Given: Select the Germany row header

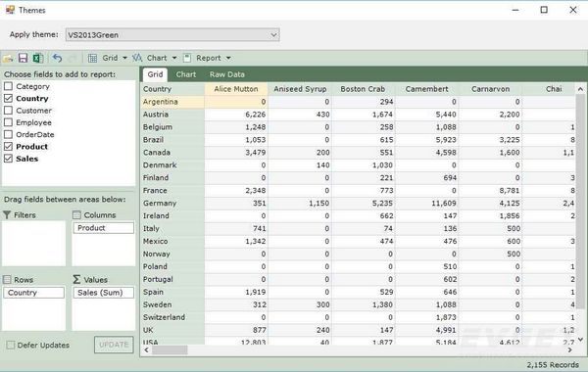Looking at the screenshot, I should click(172, 204).
